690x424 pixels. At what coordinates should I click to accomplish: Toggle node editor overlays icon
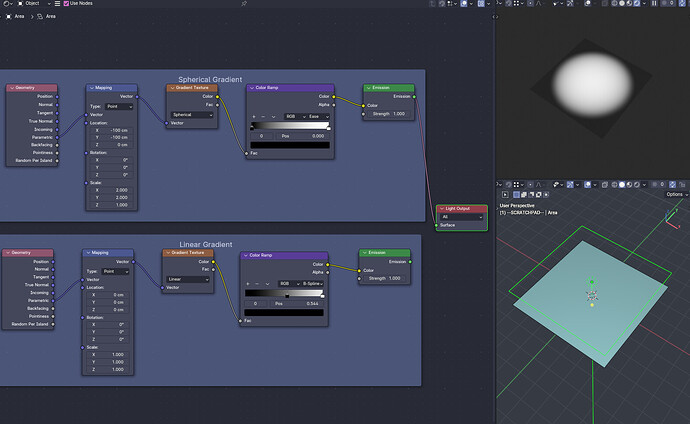coord(464,4)
